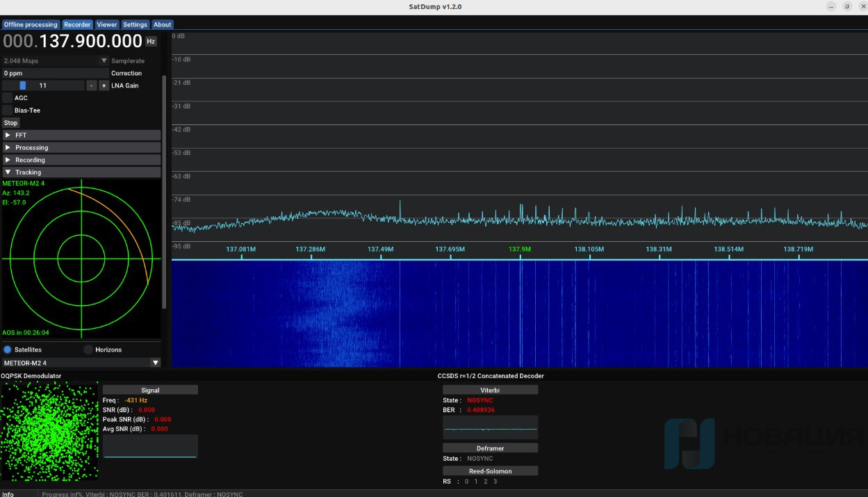Go to the Settings tab
Screen dimensions: 868x497
point(135,24)
